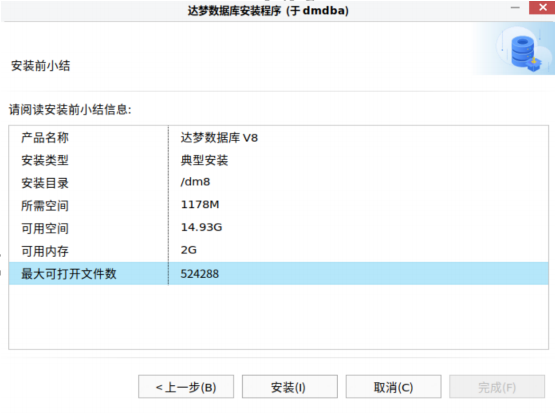Cancel setup with 取消(C) button
The width and height of the screenshot is (556, 413).
(394, 387)
